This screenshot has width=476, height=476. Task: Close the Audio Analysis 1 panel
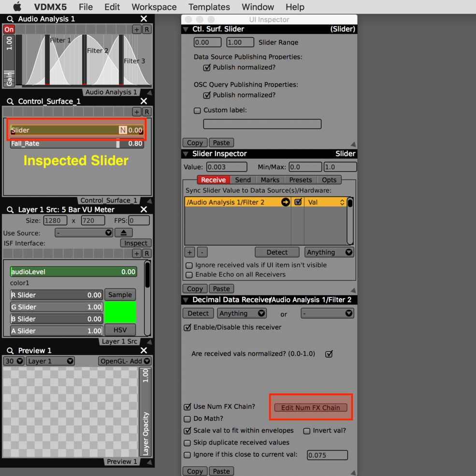tap(144, 19)
